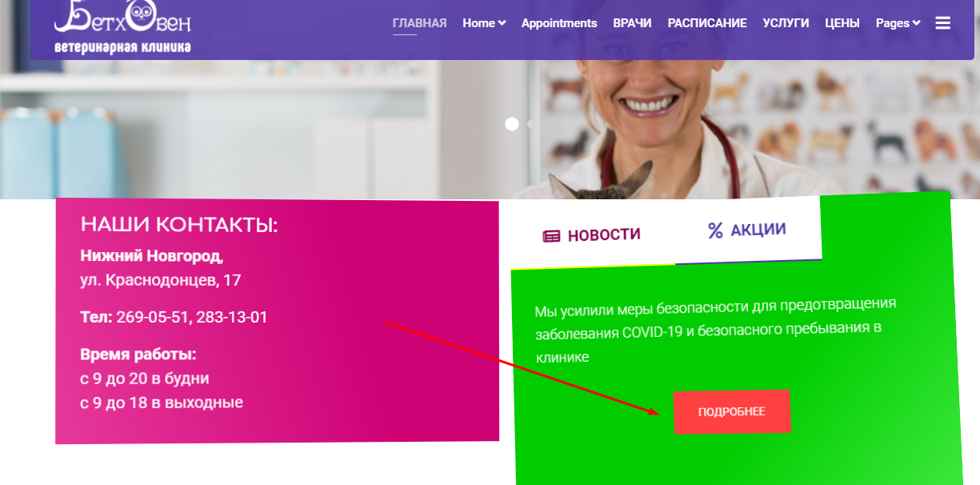Open ЦЕНЫ navigation link
980x485 pixels.
click(842, 23)
